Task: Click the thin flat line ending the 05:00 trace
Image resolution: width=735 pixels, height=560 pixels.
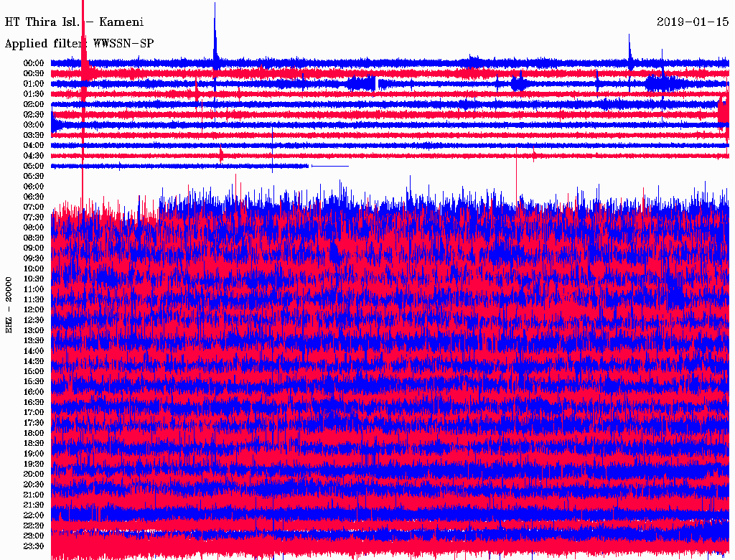Action: tap(329, 166)
